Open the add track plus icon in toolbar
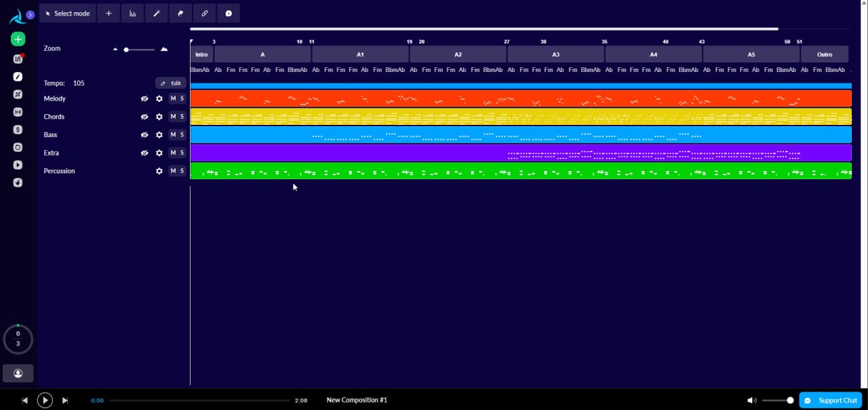 coord(108,13)
